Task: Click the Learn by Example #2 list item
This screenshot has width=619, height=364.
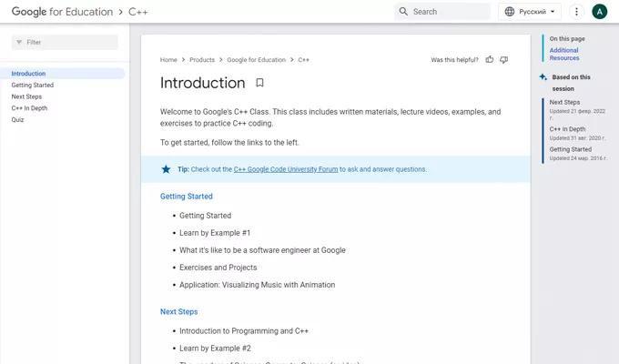Action: [x=215, y=349]
